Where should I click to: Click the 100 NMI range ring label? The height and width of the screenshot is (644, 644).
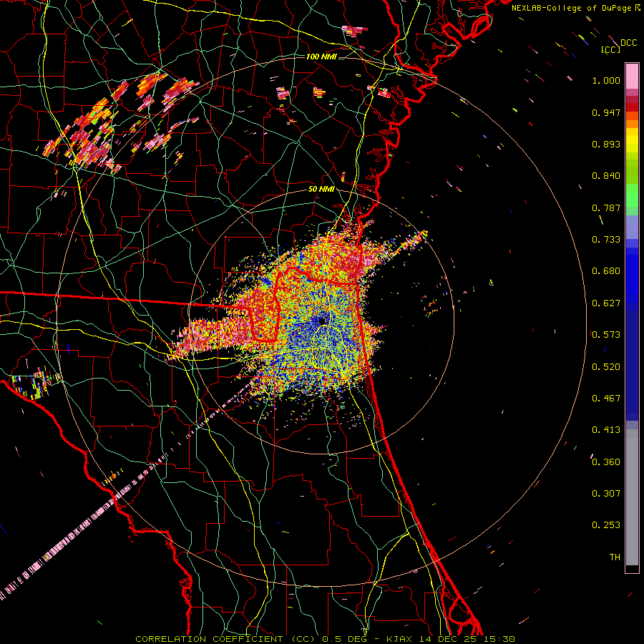point(321,57)
